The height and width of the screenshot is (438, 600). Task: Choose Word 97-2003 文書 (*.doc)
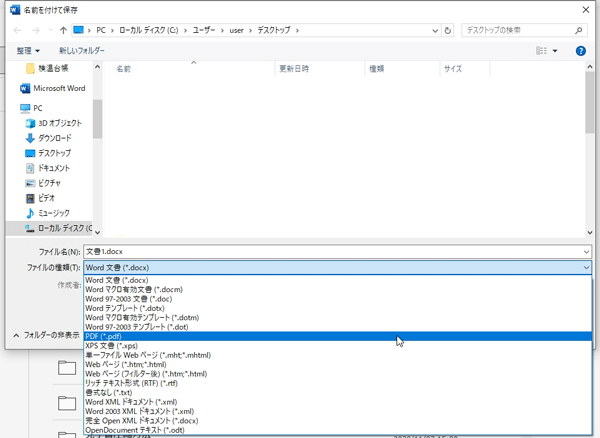pyautogui.click(x=338, y=299)
